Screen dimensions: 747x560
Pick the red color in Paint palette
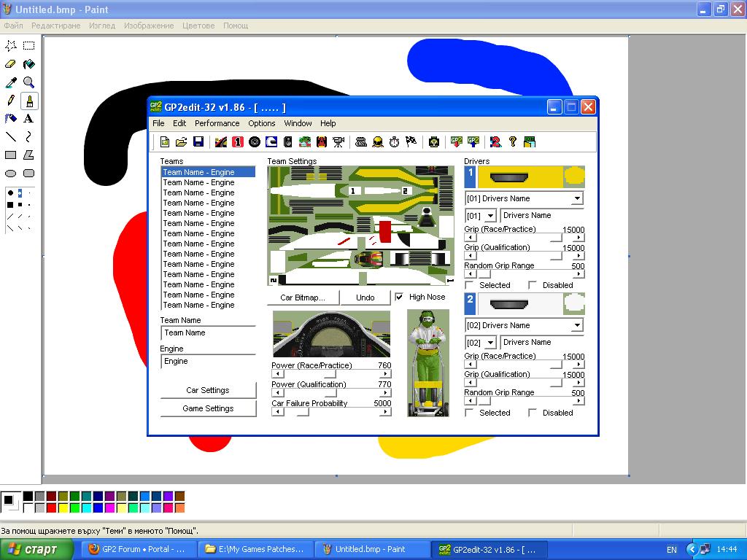click(51, 507)
